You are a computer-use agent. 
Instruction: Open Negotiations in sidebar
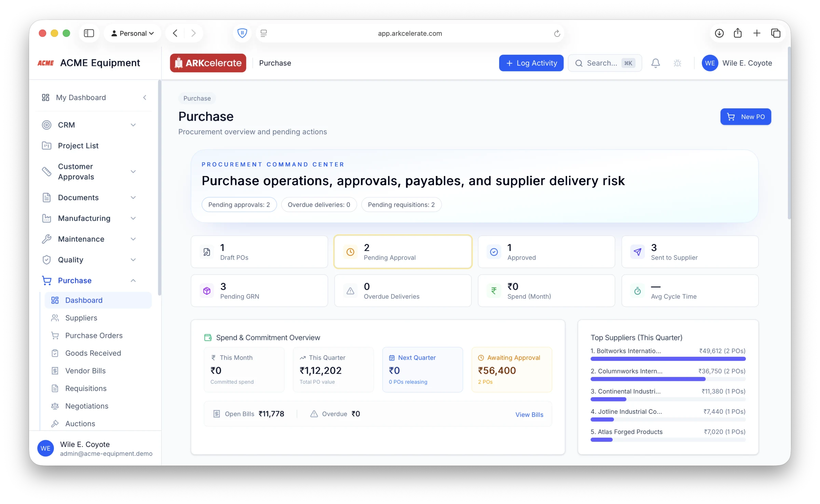[98, 406]
